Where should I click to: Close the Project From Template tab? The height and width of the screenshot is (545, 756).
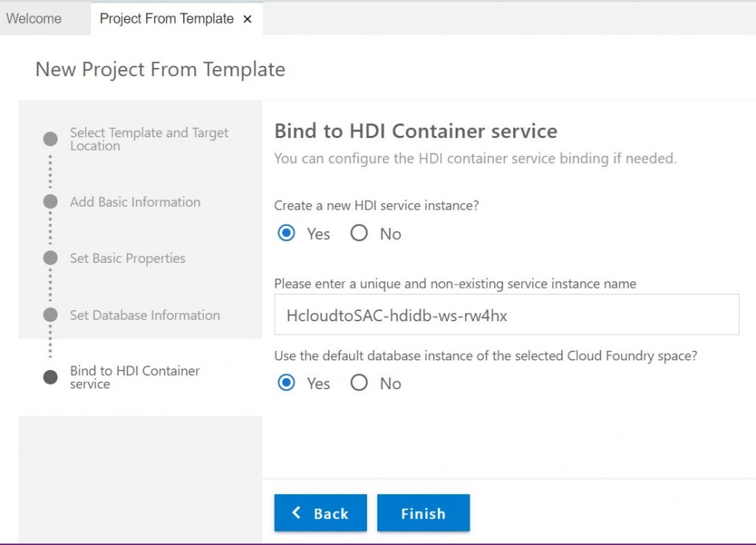tap(247, 19)
